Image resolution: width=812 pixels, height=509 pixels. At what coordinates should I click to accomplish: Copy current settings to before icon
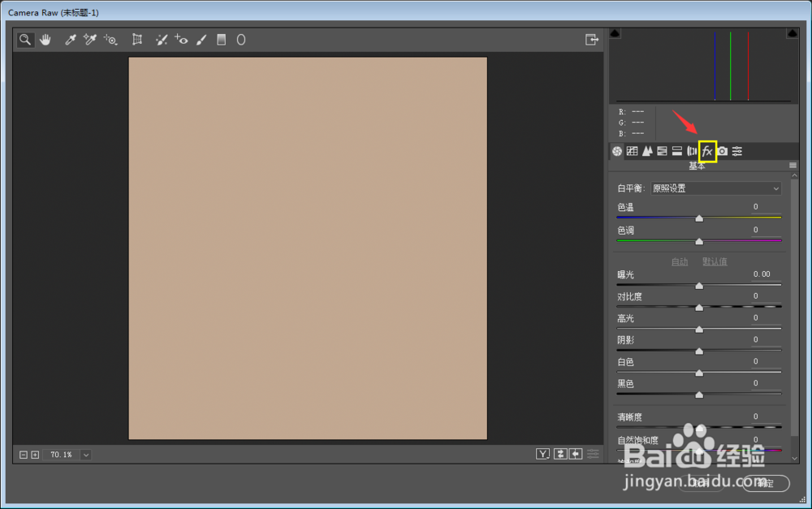(x=576, y=454)
